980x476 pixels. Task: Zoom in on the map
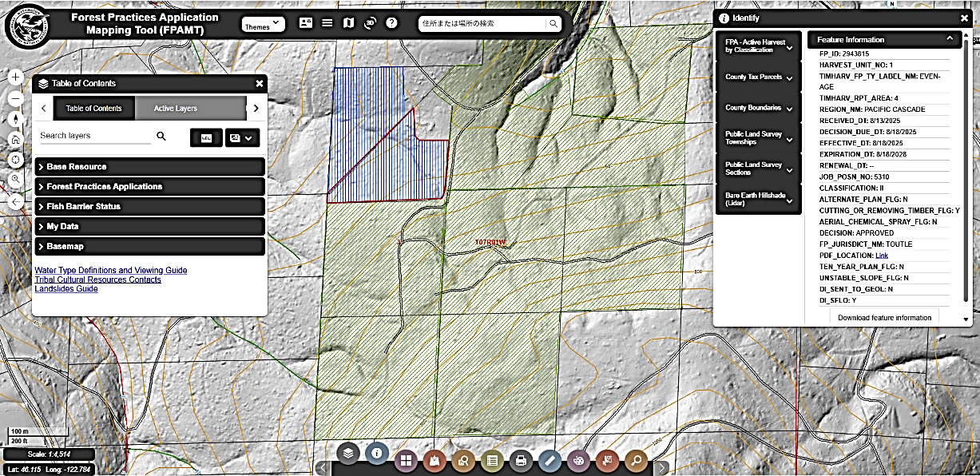16,77
